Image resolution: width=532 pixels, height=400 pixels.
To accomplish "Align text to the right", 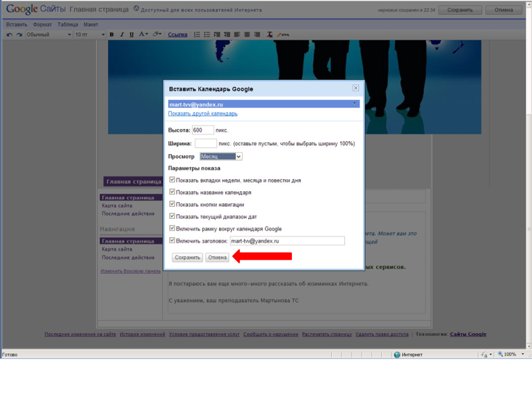I will click(257, 35).
